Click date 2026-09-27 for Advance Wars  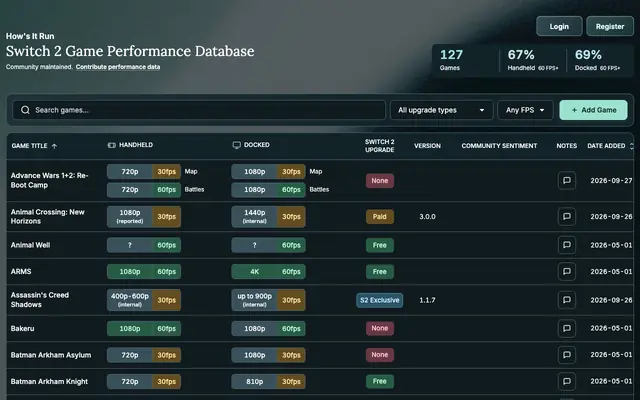[611, 180]
